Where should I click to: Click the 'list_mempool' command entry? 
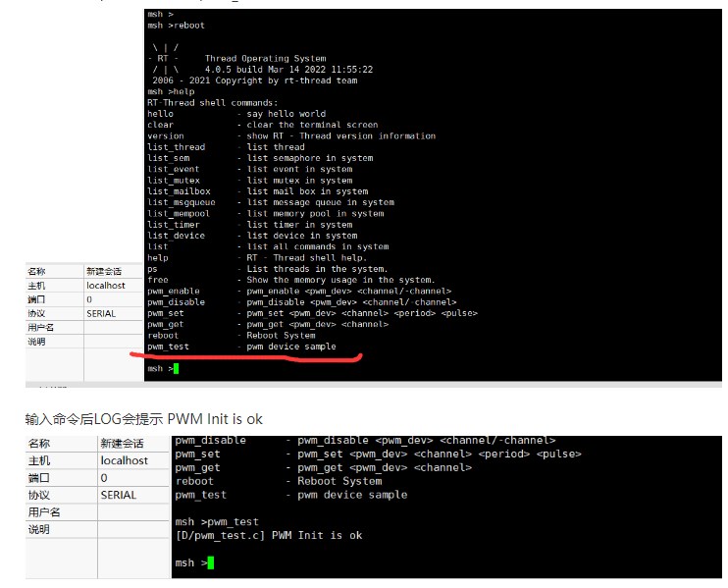179,214
